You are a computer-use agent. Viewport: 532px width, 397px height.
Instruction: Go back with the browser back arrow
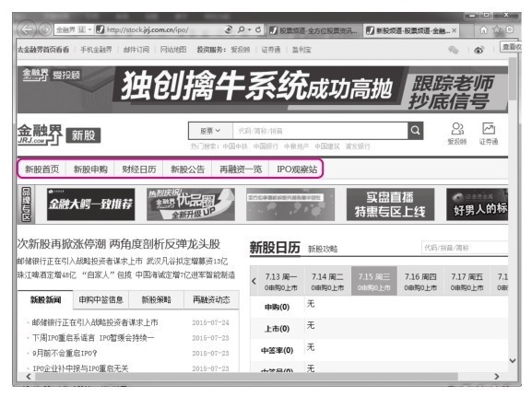[x=27, y=29]
